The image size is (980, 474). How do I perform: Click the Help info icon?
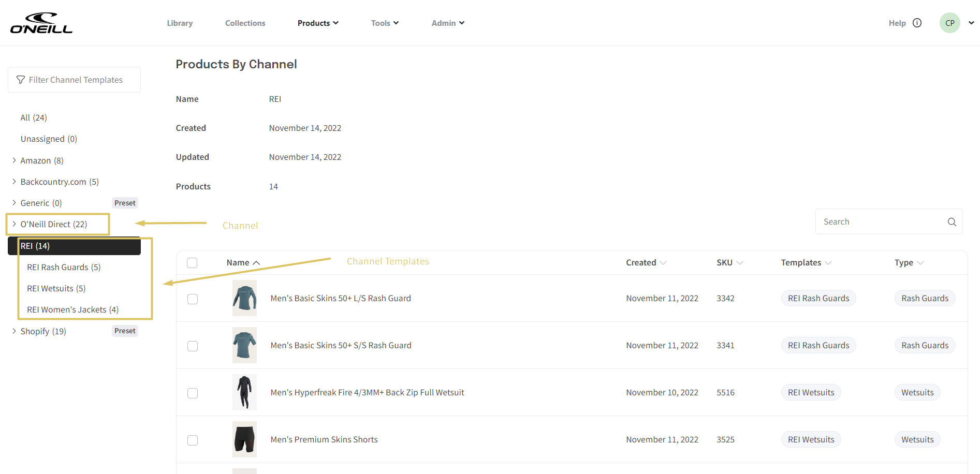917,23
